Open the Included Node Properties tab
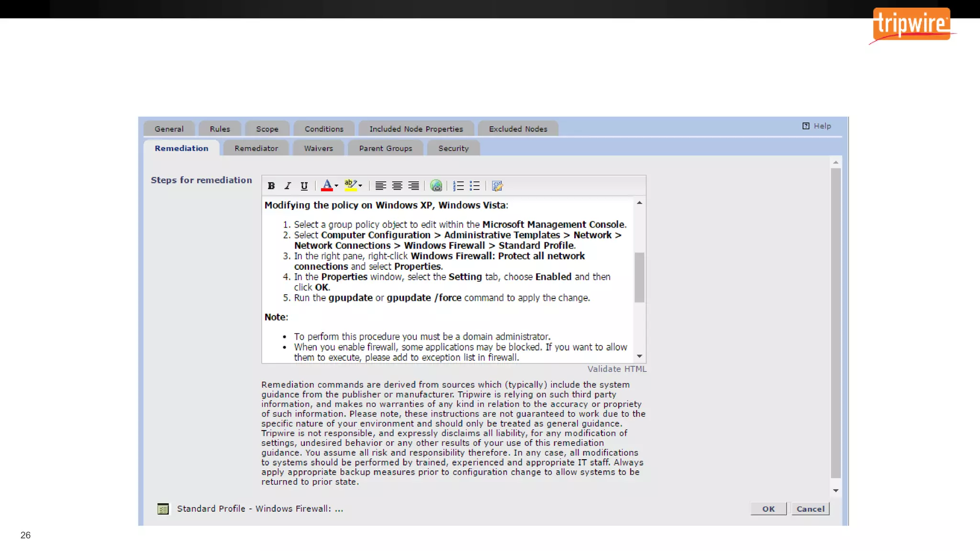980x551 pixels. (416, 129)
